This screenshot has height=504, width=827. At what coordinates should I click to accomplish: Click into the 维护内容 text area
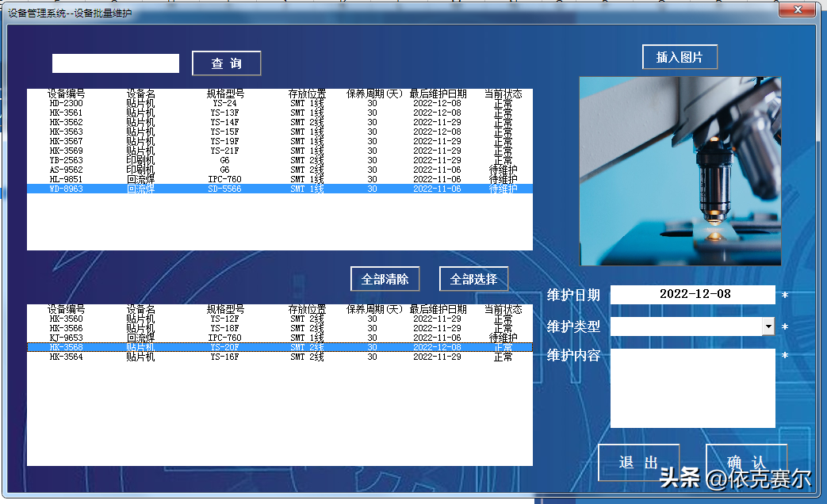coord(692,388)
